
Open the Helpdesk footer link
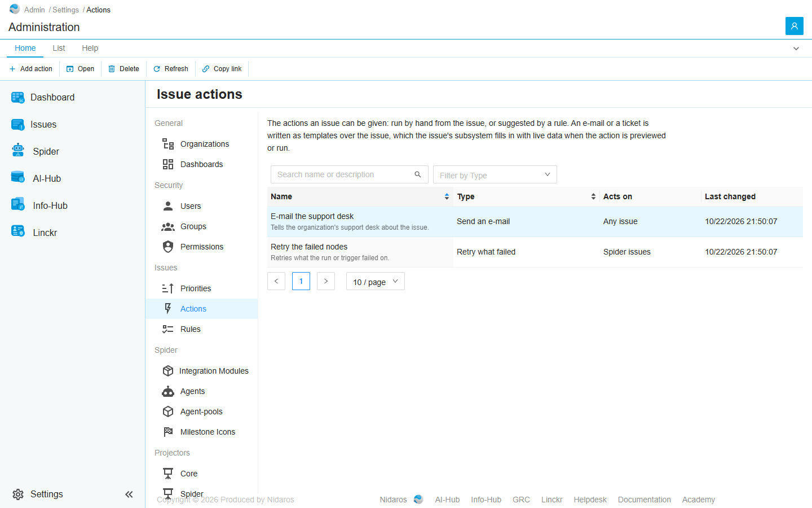pyautogui.click(x=590, y=500)
